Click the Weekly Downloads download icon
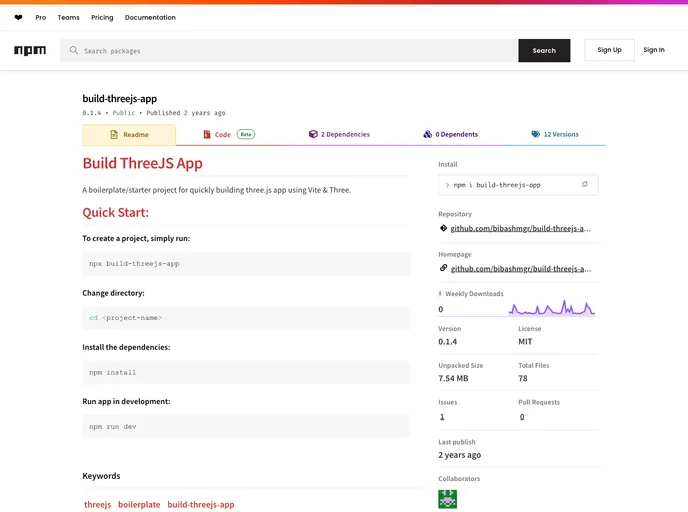The height and width of the screenshot is (512, 688). tap(440, 294)
